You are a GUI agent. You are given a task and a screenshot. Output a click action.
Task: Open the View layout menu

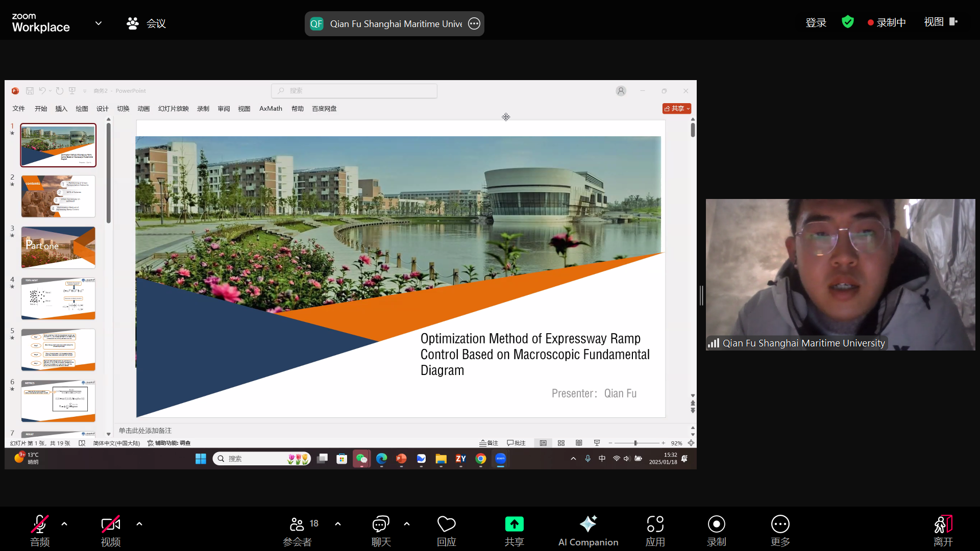(x=941, y=22)
